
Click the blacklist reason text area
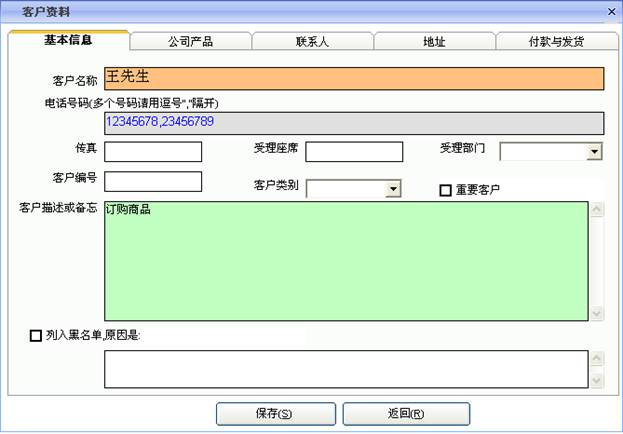tap(346, 369)
